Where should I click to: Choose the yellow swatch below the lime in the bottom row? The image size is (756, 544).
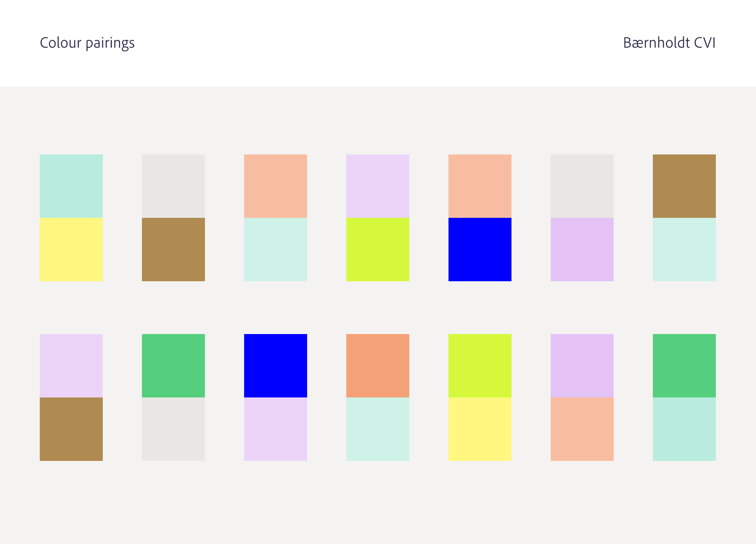480,429
